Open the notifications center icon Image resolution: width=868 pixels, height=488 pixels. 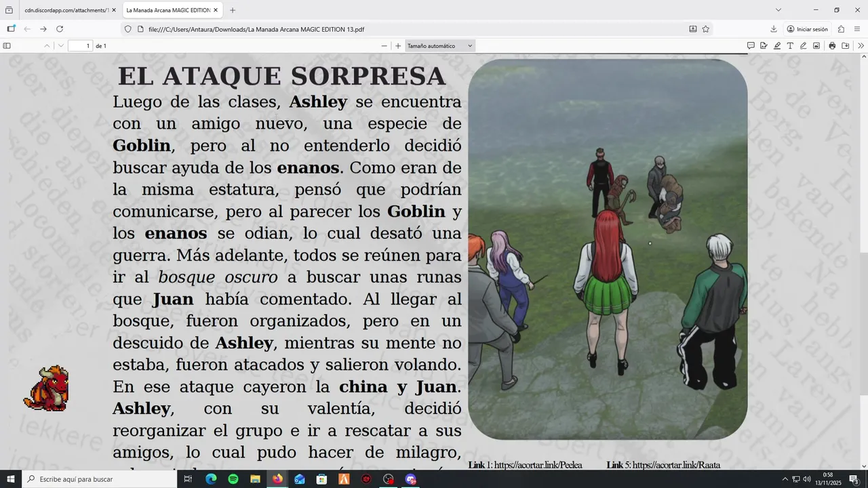click(854, 479)
